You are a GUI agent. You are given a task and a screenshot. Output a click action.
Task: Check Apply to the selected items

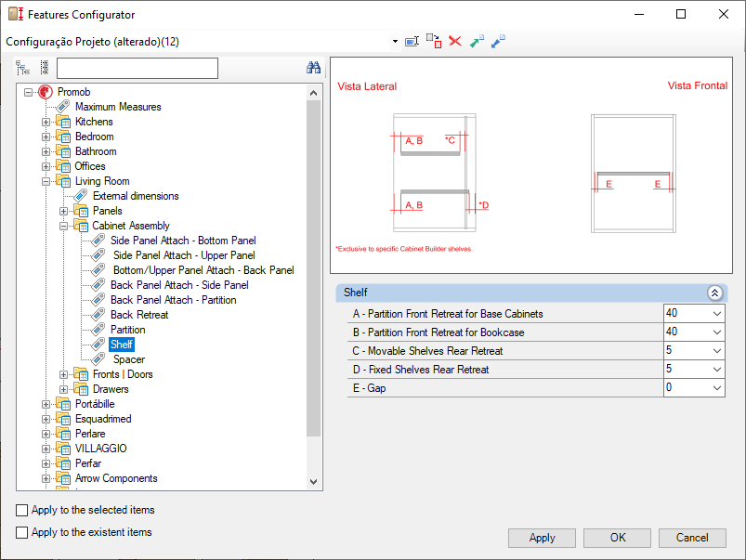coord(22,510)
